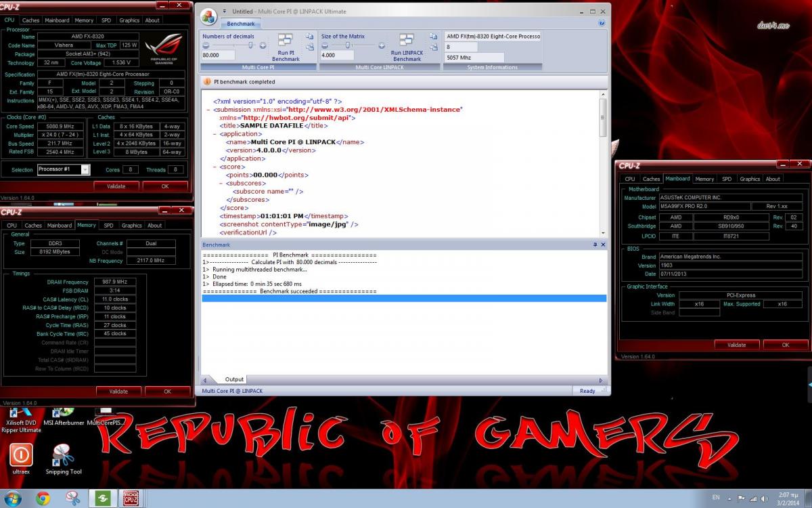This screenshot has width=812, height=508.
Task: Click the Size of the Matrix slider handle
Action: click(348, 45)
